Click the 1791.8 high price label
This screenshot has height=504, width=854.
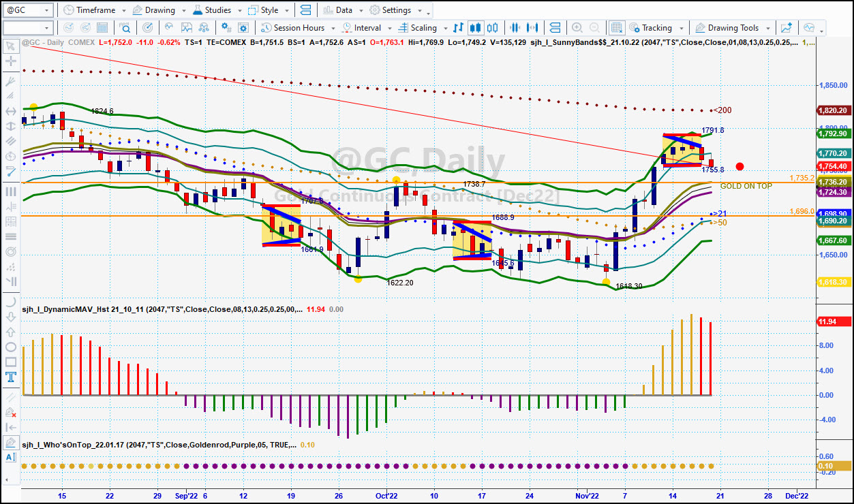tap(713, 130)
